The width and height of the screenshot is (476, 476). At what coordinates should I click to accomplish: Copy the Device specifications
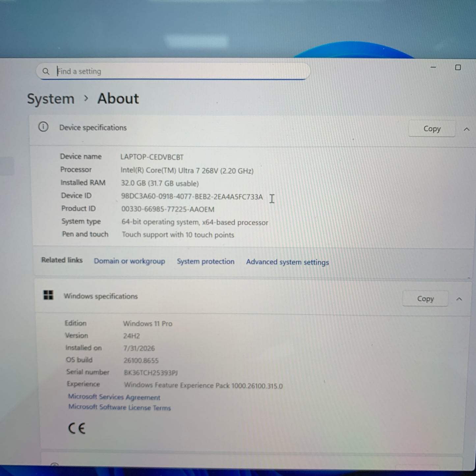pyautogui.click(x=432, y=129)
